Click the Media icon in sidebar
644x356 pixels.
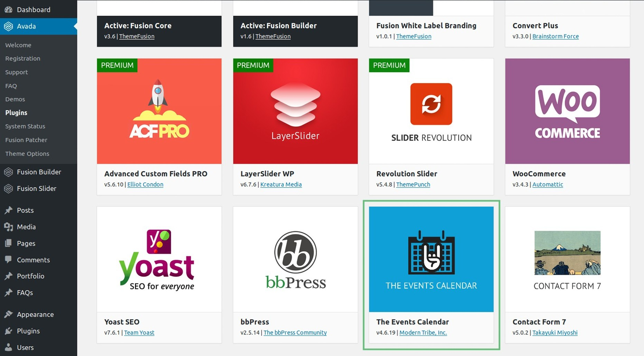tap(8, 227)
